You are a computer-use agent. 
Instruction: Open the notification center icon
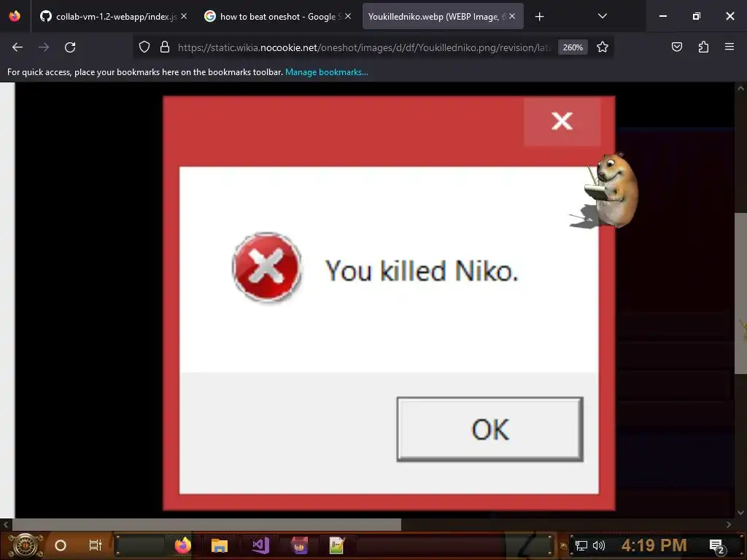[x=717, y=547]
